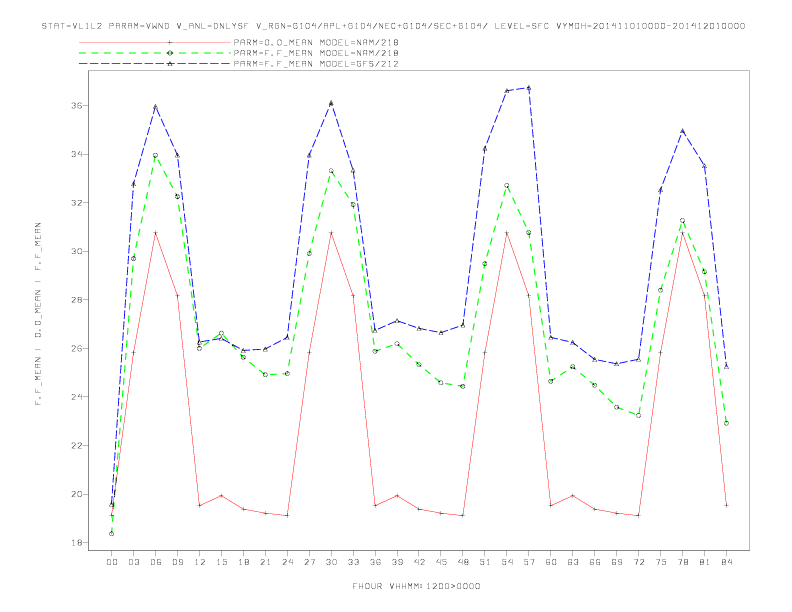Viewport: 792px width, 612px height.
Task: Click x-axis forecast hour label 24
Action: (x=287, y=562)
